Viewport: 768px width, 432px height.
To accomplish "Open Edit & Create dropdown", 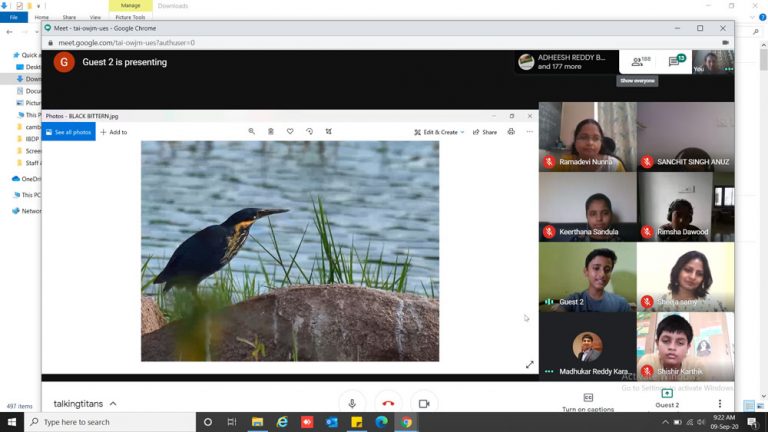I will [x=439, y=132].
